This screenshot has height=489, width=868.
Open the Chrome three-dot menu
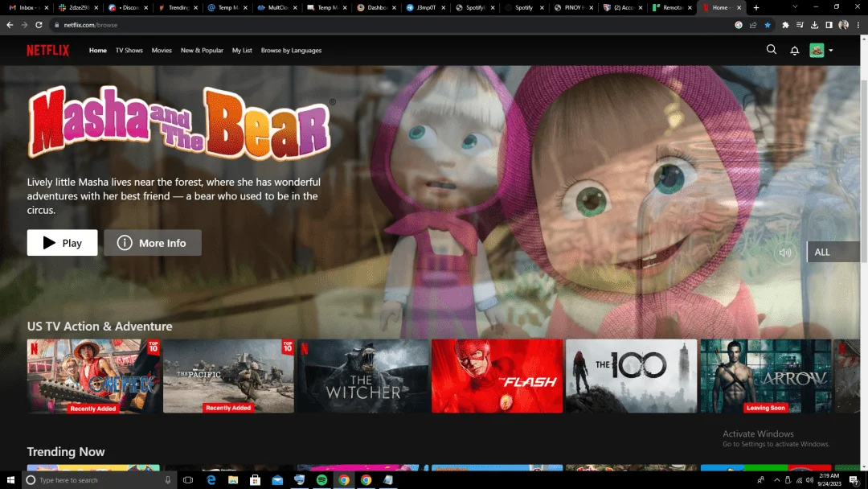point(858,25)
